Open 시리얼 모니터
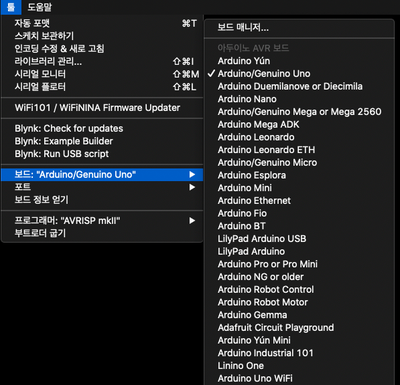This screenshot has width=400, height=385. pyautogui.click(x=102, y=74)
